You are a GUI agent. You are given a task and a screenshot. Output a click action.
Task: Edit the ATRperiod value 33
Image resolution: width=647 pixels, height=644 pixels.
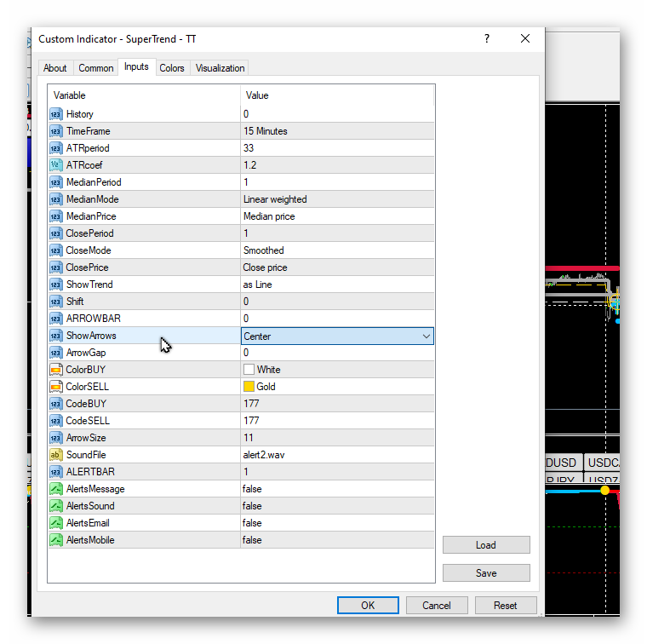pyautogui.click(x=337, y=148)
